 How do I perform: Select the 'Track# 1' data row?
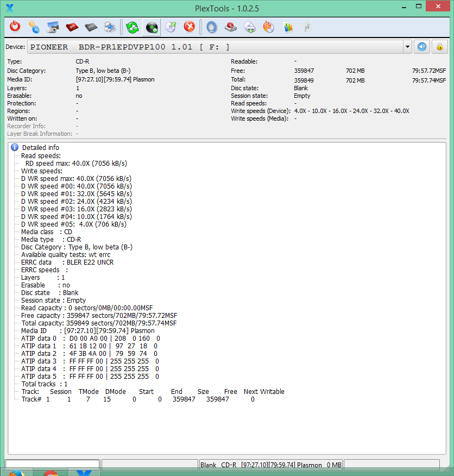[138, 399]
